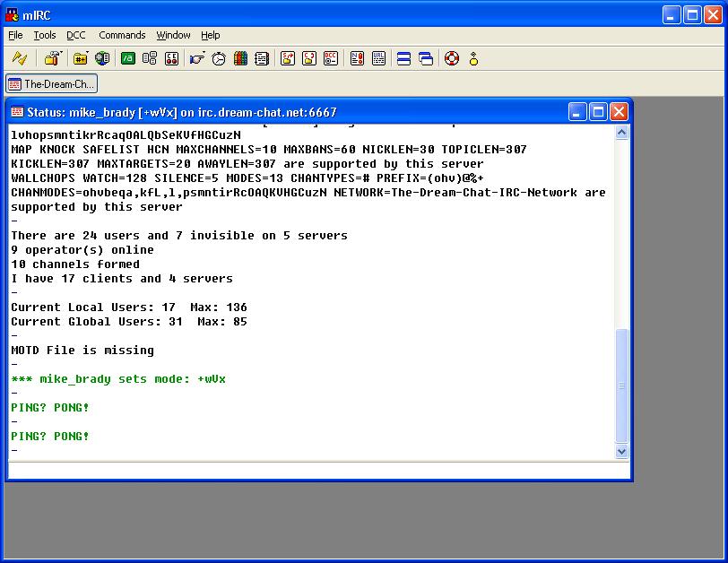The width and height of the screenshot is (728, 563).
Task: Open the Help menu
Action: click(x=211, y=35)
